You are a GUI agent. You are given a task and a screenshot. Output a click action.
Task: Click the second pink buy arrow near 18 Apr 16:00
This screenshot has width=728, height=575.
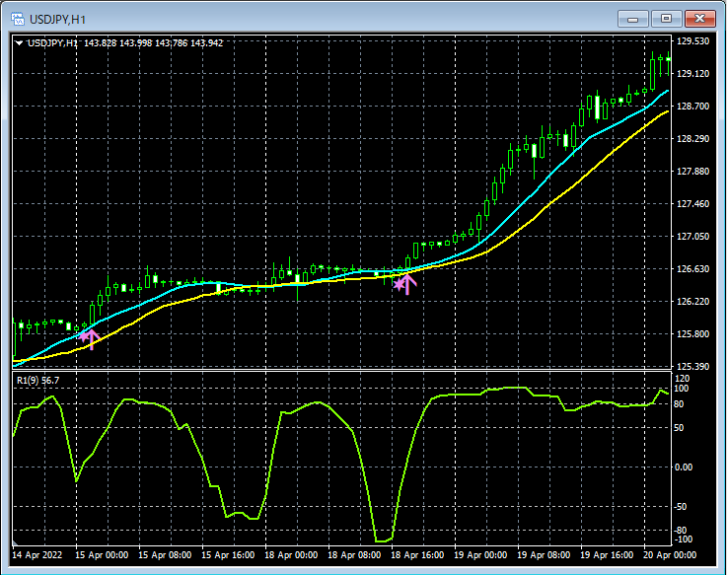pos(407,284)
